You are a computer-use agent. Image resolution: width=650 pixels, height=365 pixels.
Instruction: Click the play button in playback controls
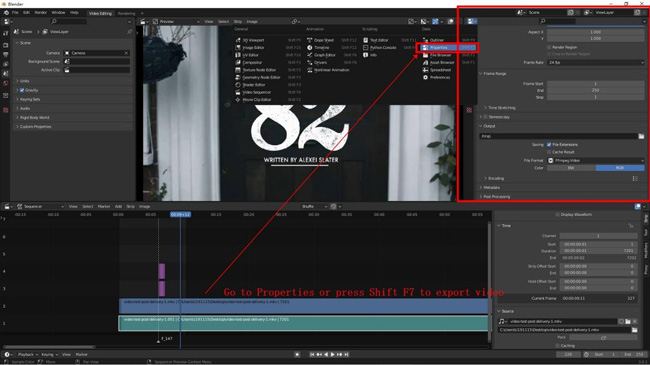click(x=332, y=355)
